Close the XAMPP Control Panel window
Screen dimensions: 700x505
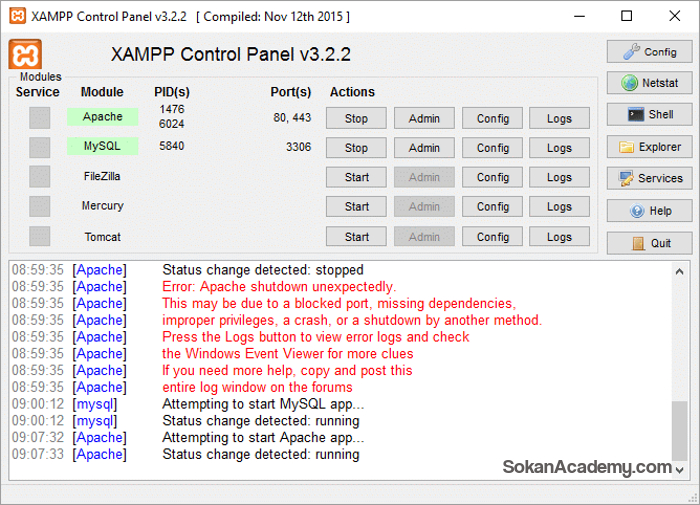pos(675,16)
